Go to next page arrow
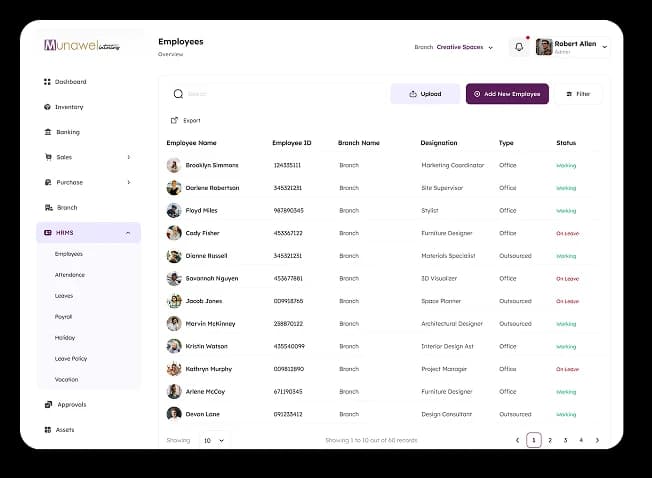Screen dimensions: 652x478 coord(597,440)
